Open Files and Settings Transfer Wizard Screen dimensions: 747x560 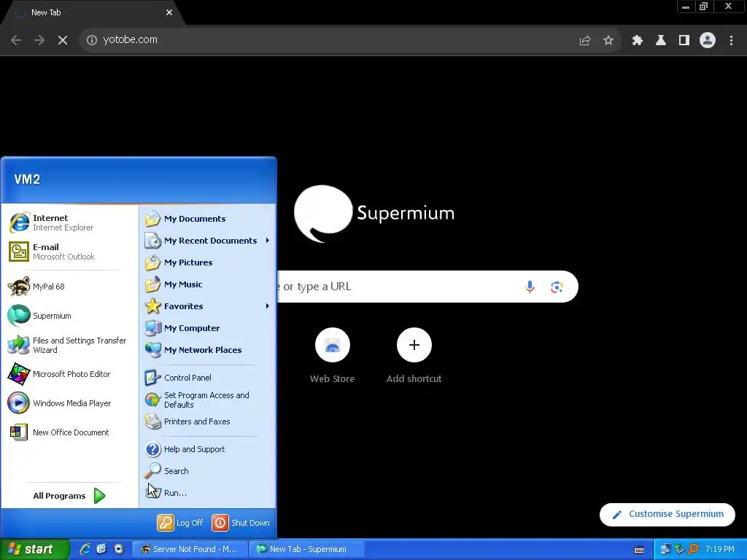point(69,345)
